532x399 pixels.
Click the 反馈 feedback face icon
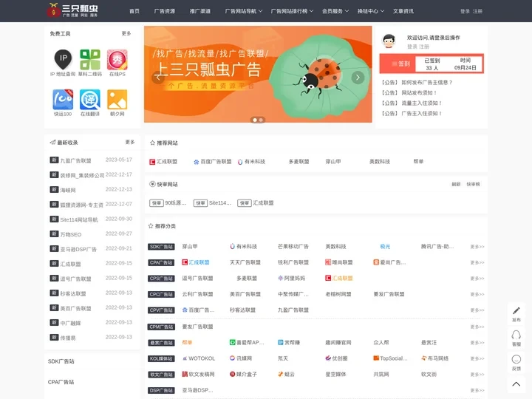pos(516,359)
